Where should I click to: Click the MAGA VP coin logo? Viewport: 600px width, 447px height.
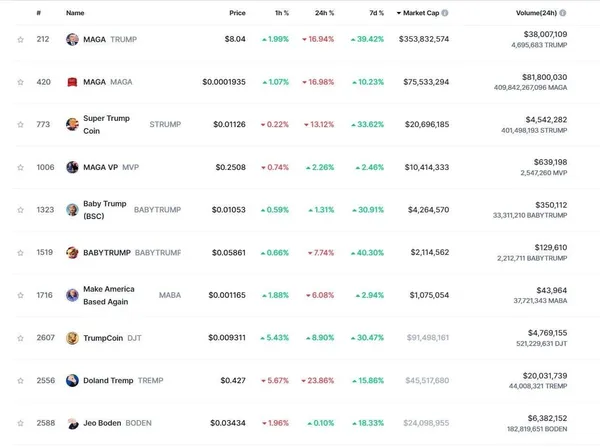[72, 167]
